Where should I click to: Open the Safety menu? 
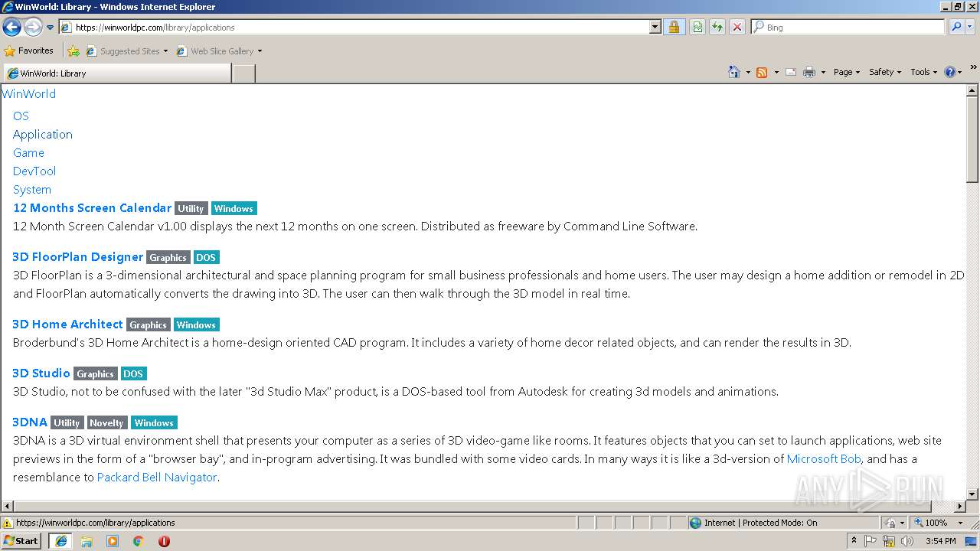885,72
